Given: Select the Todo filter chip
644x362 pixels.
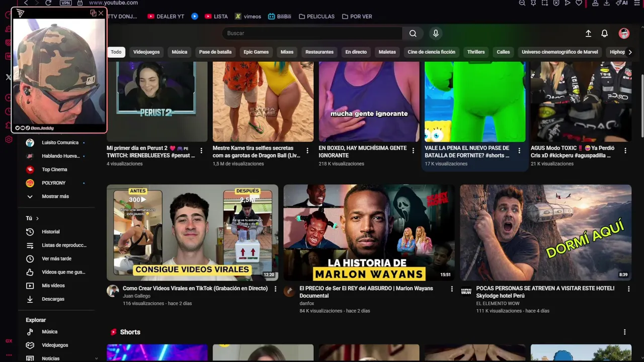Looking at the screenshot, I should (116, 52).
